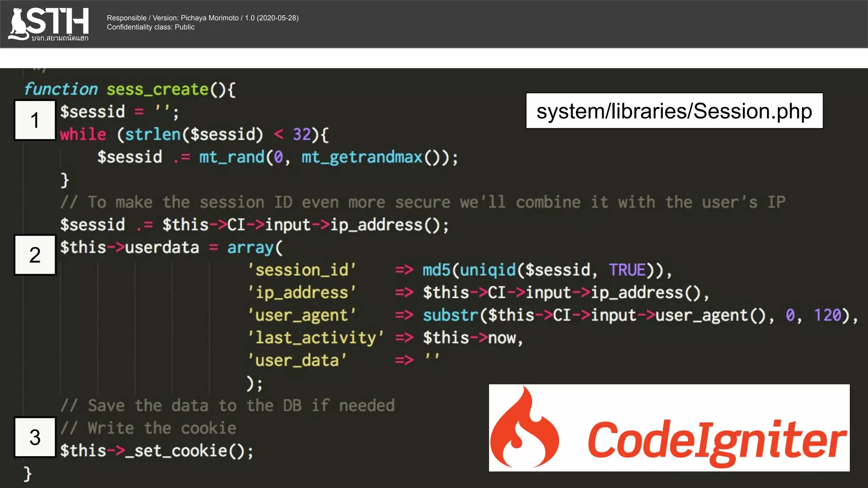Click the md5 function call
This screenshot has height=488, width=868.
click(x=436, y=270)
